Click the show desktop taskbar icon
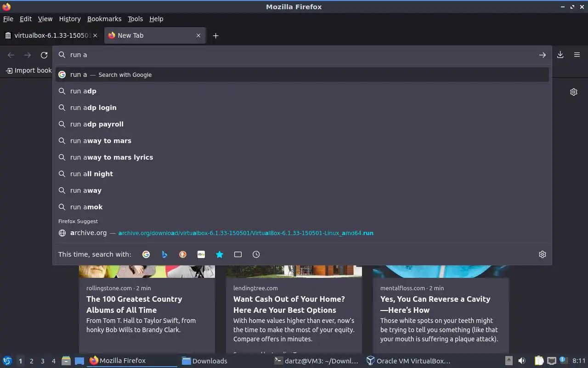588x368 pixels. (x=79, y=361)
